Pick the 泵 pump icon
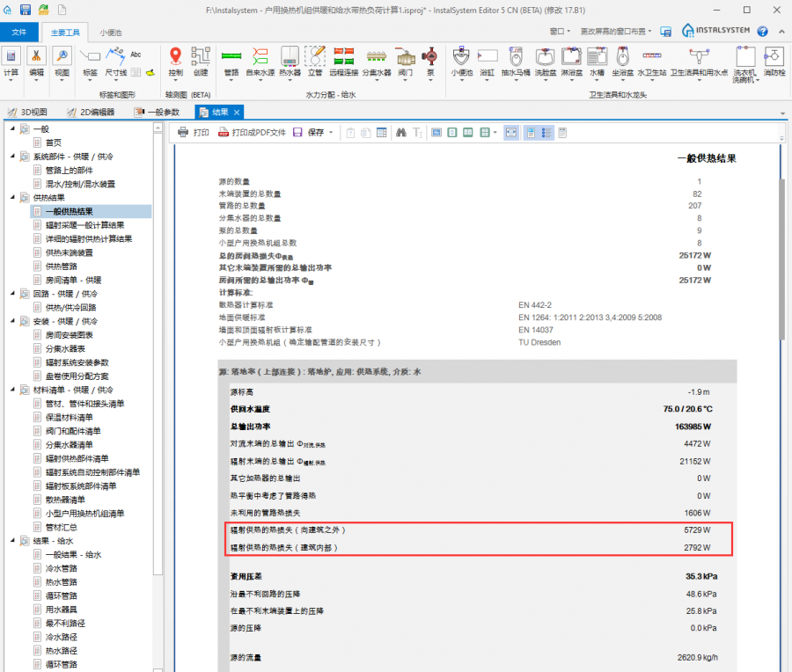 (431, 62)
